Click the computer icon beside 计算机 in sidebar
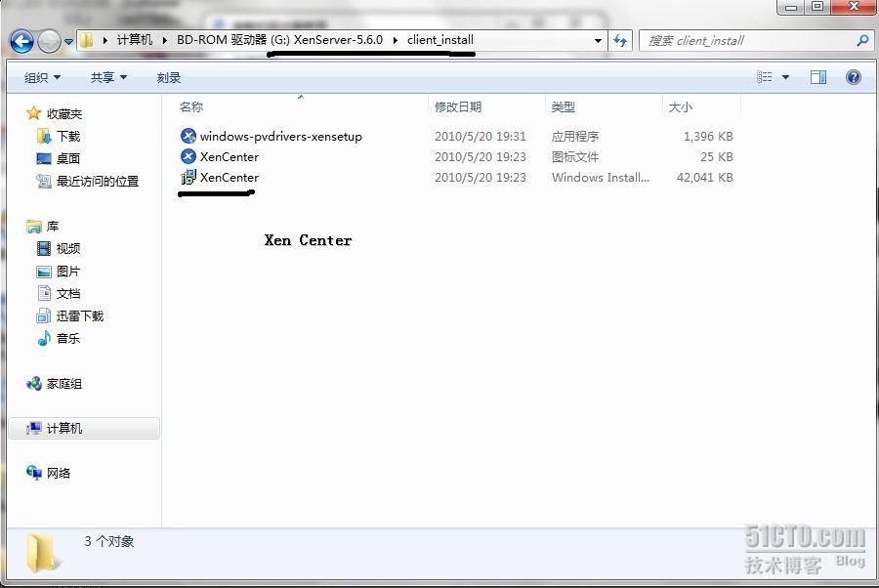Screen dimensions: 879x588 tap(33, 428)
